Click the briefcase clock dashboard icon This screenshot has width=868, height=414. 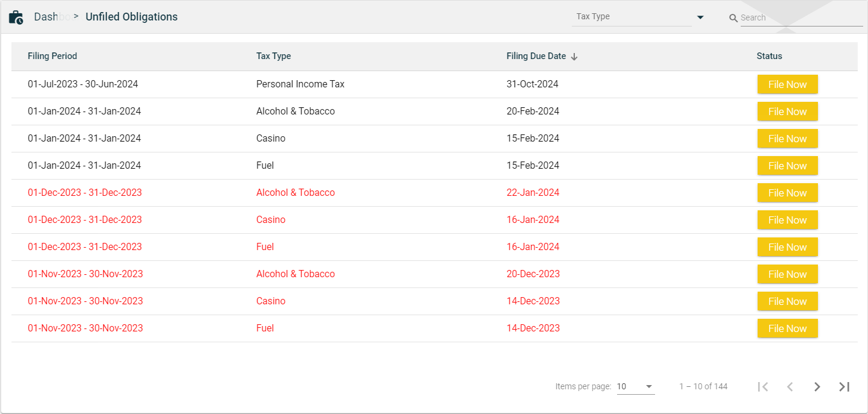(16, 17)
